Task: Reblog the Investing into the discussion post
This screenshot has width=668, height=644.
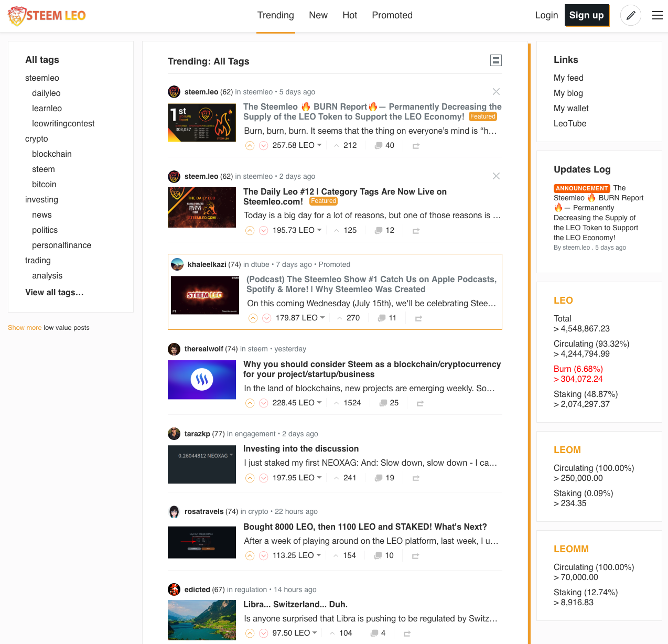Action: [416, 478]
